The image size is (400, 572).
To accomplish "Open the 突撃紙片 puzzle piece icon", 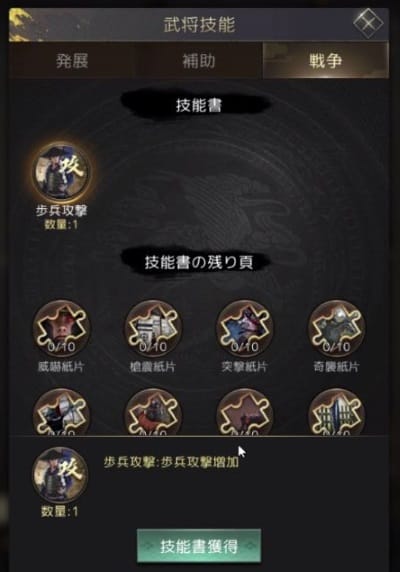I will [245, 328].
